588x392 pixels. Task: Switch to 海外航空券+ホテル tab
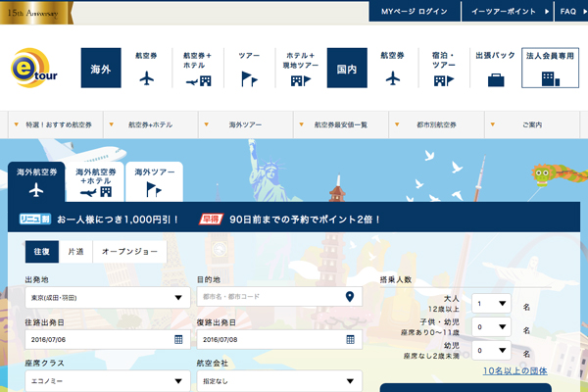click(95, 182)
